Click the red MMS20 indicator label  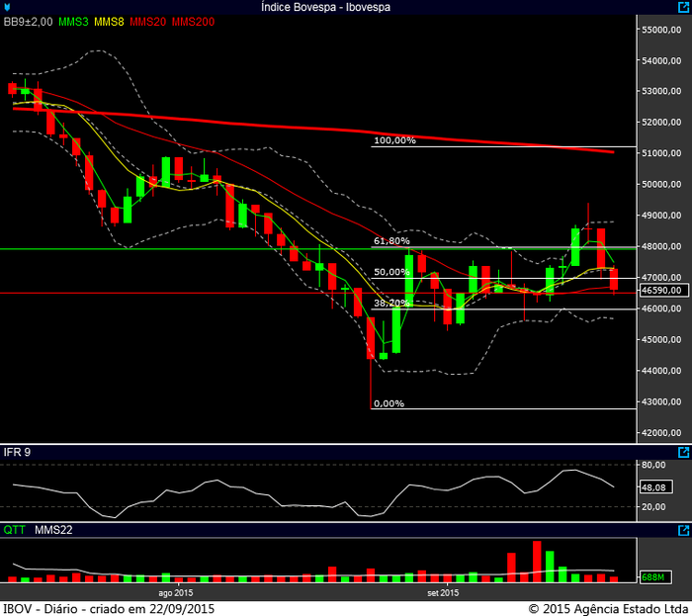[151, 22]
